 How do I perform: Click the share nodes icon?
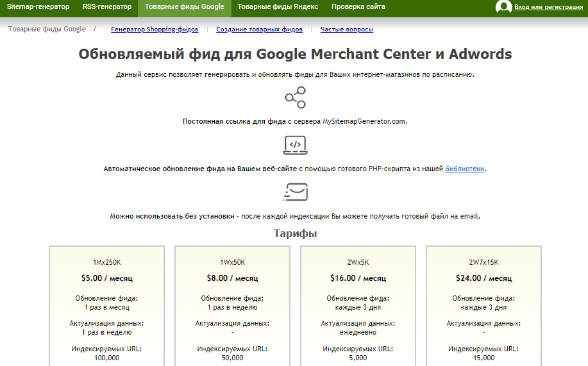(295, 98)
